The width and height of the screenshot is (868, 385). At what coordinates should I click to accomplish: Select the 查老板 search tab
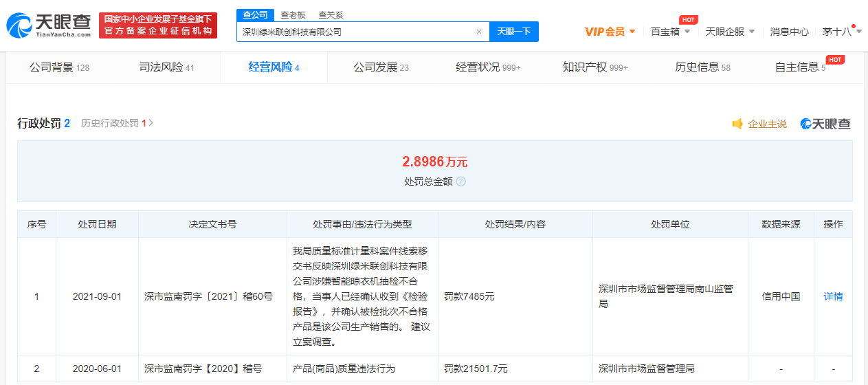click(293, 14)
